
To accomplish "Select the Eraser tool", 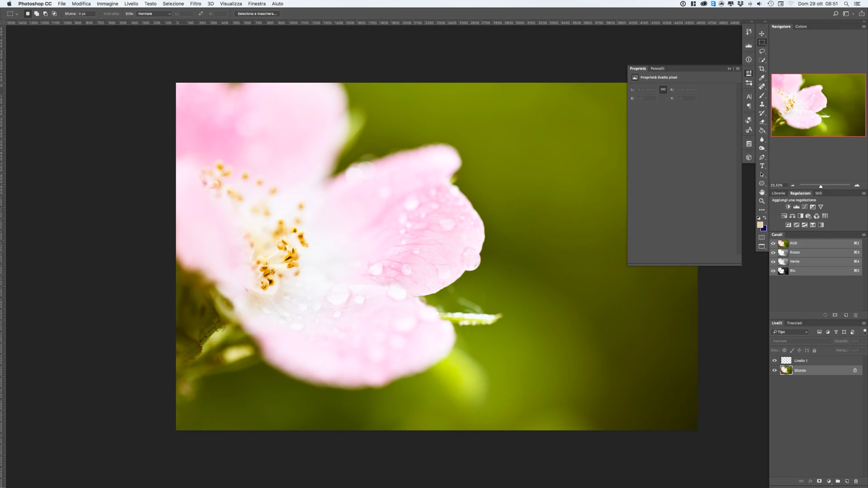I will pos(762,122).
